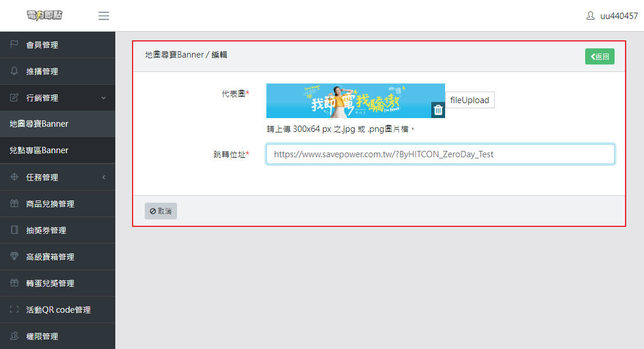Click the 代表圖 banner image thumbnail

pyautogui.click(x=355, y=101)
